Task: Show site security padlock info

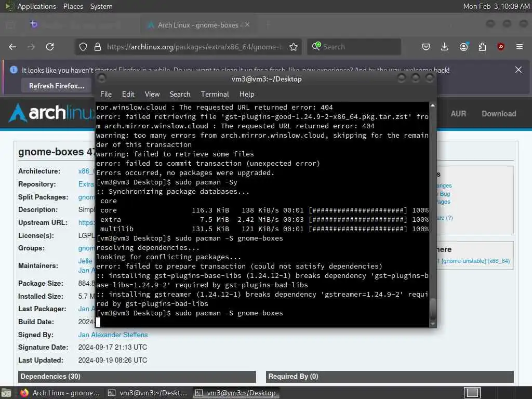Action: coord(97,47)
